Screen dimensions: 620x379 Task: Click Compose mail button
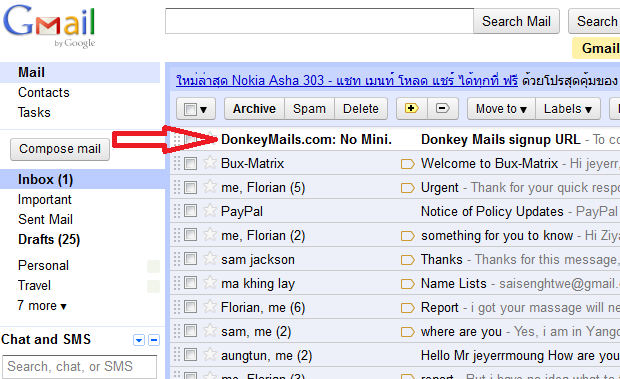60,149
